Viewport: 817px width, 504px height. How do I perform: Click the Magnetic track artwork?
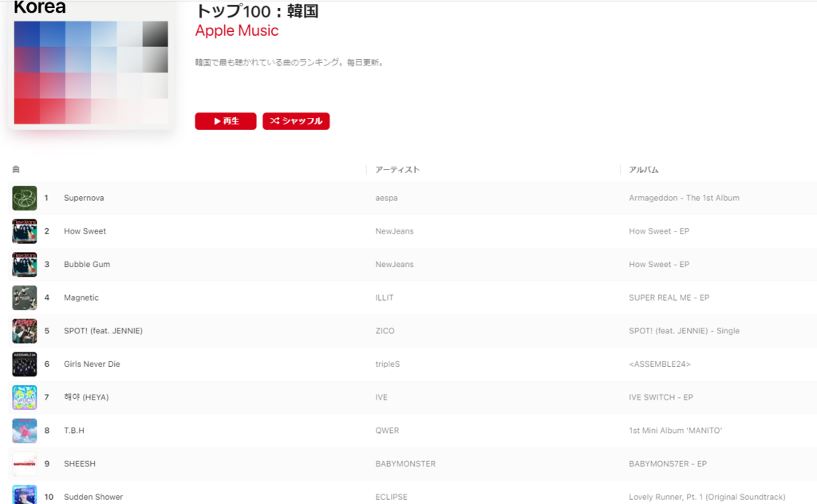pos(25,297)
